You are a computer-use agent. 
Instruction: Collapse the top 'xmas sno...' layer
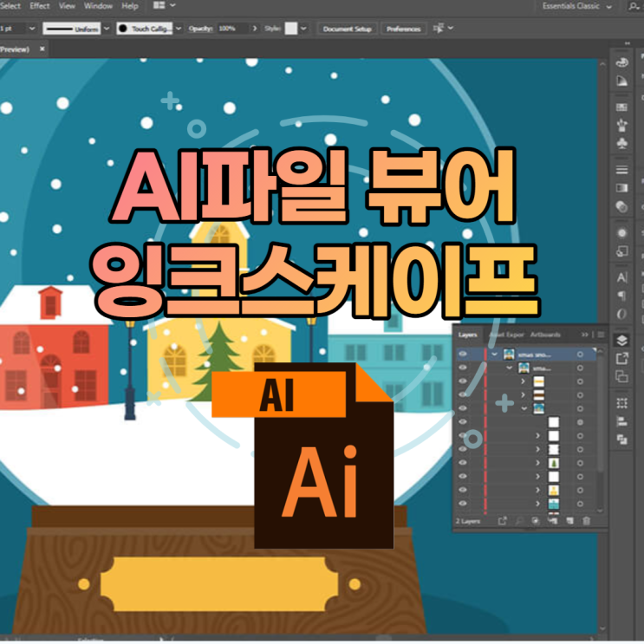tap(494, 354)
